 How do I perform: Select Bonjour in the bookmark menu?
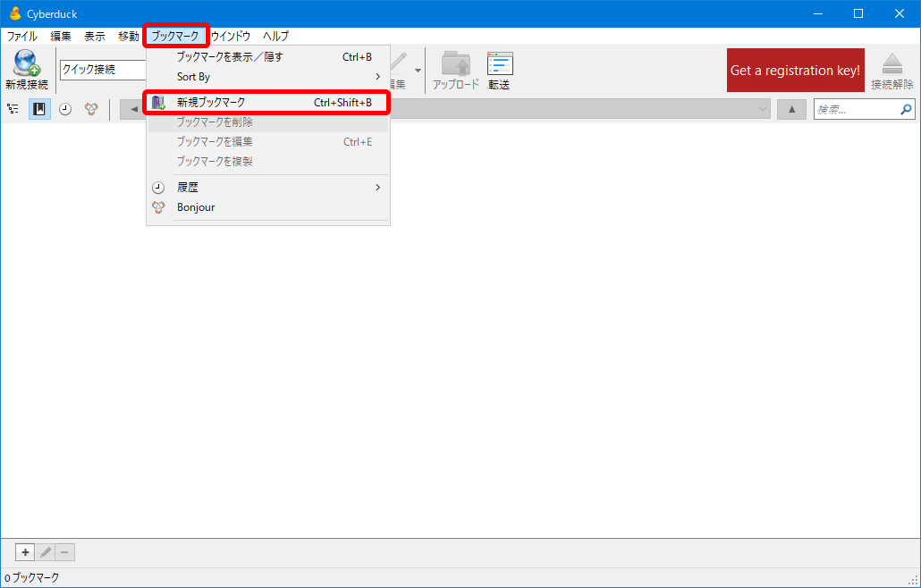click(x=268, y=207)
